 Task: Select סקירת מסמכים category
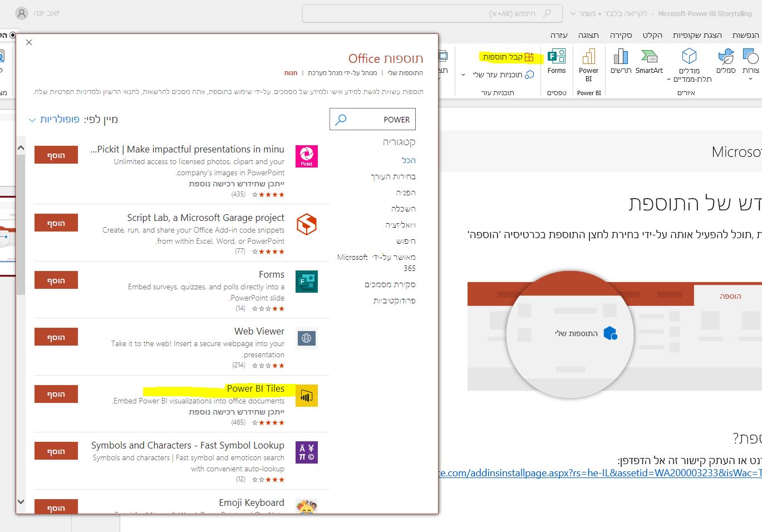390,284
